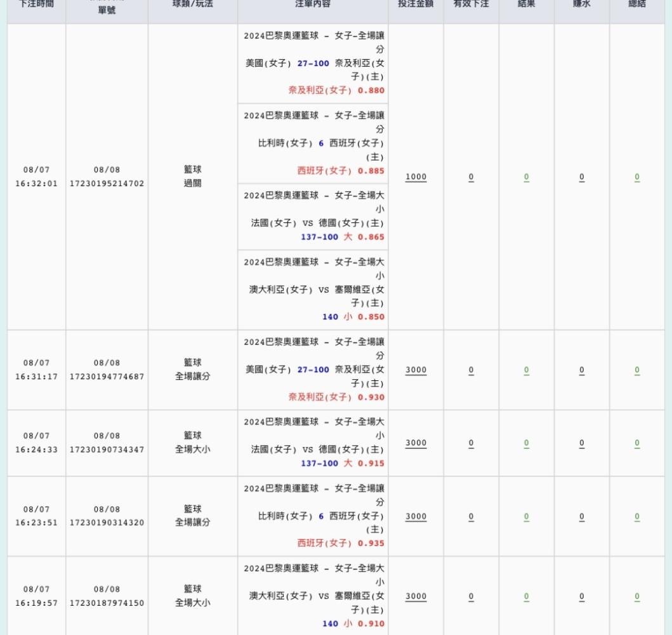Open bet amount 3000 in the 16:19:57 row
672x635 pixels.
click(x=416, y=596)
